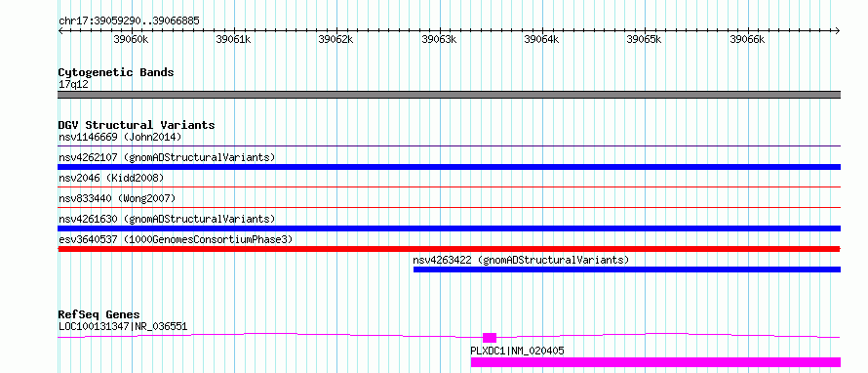868x373 pixels.
Task: Select variant label nsv4261630 (gnomADStructuralVariants)
Action: (x=167, y=219)
